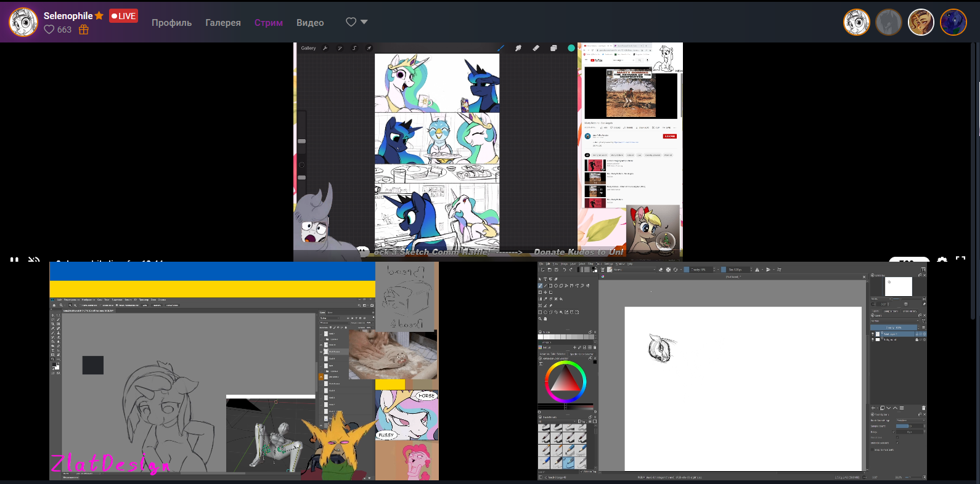Viewport: 980px width, 484px height.
Task: Click the upper brush size slider handle in Procreate
Action: pyautogui.click(x=301, y=141)
